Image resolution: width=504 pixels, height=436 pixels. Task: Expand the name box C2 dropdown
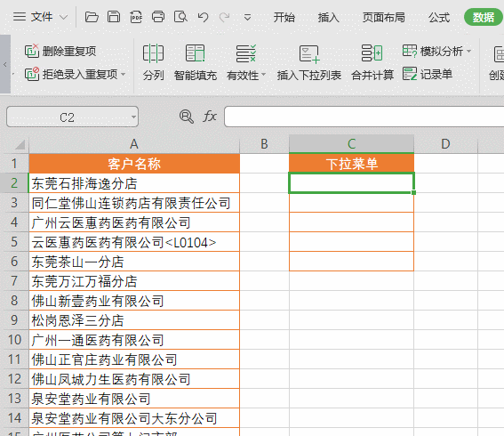tap(133, 117)
